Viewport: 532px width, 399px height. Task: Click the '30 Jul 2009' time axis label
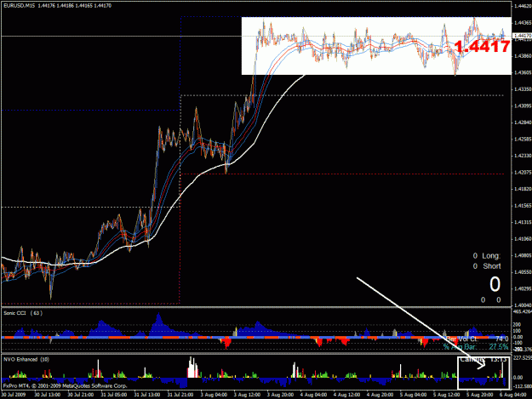click(14, 395)
